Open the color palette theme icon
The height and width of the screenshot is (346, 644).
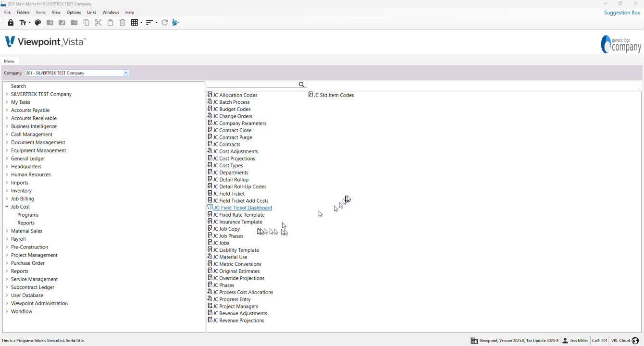click(x=38, y=23)
